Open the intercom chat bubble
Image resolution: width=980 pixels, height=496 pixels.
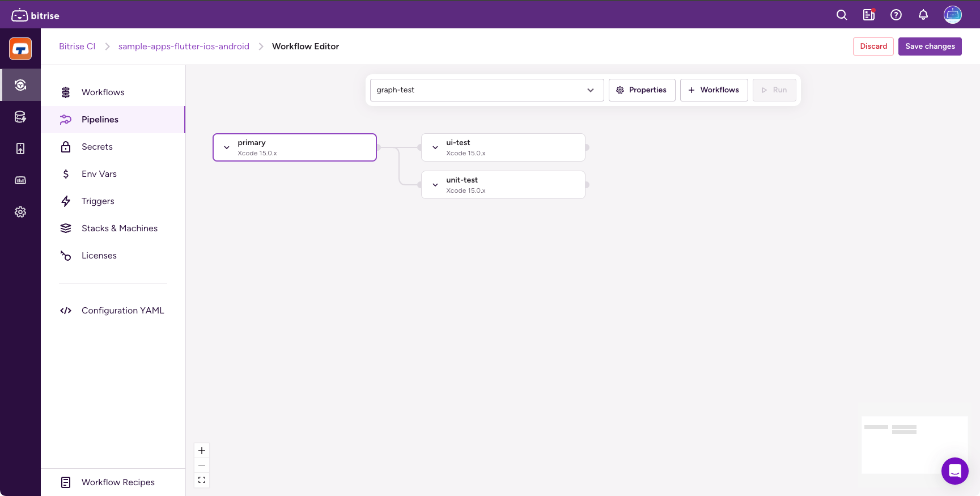click(954, 470)
